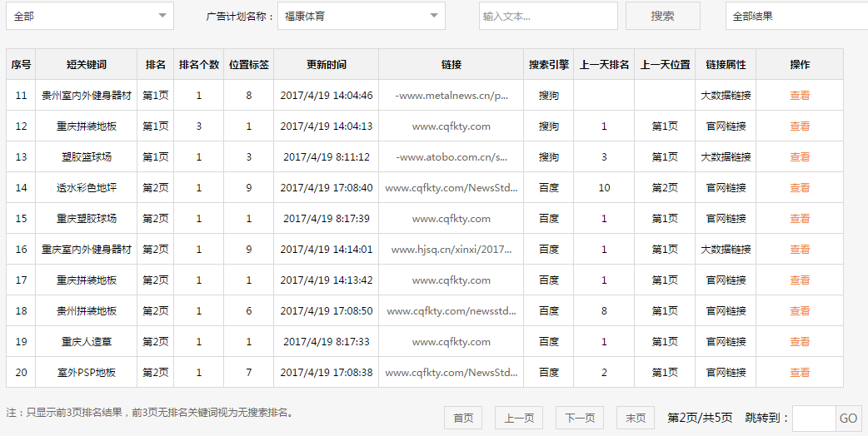Click 查看 for row 12 重庆拼装地板
868x436 pixels.
(x=800, y=126)
